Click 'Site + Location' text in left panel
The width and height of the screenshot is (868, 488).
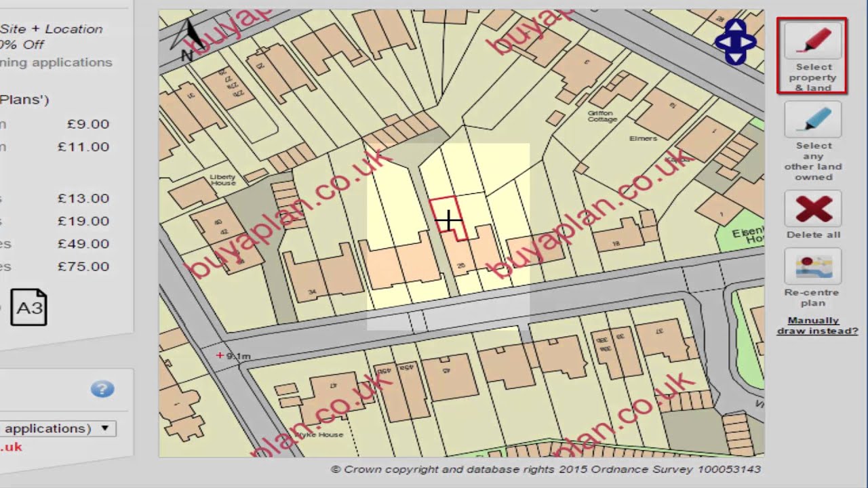tap(51, 29)
